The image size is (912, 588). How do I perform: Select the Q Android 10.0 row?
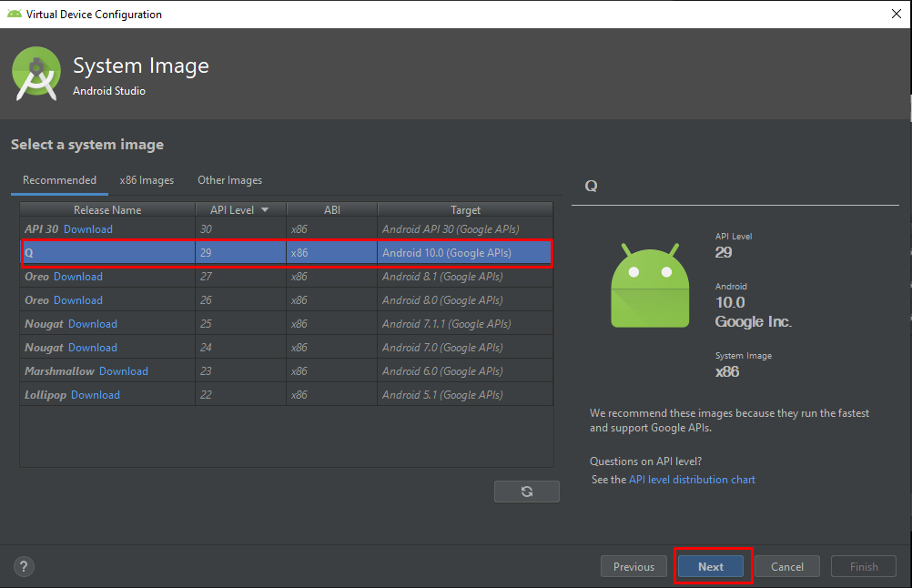pos(287,253)
